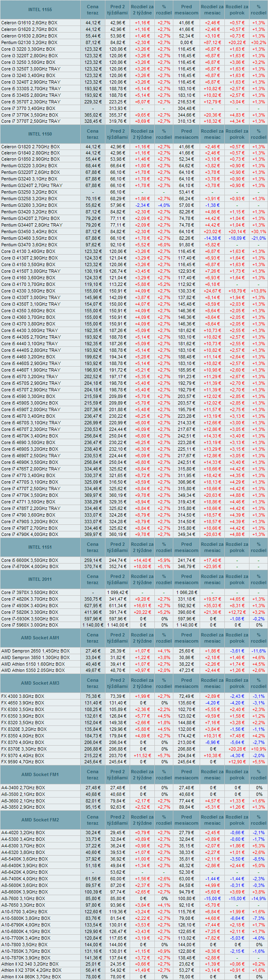Select the 365,02 € price for Core i7 3770K

pos(93,115)
